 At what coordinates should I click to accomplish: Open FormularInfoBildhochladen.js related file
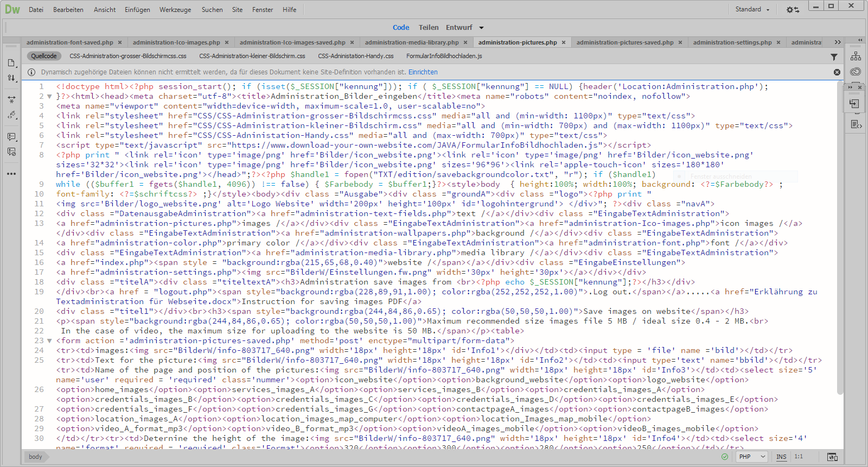(x=444, y=56)
